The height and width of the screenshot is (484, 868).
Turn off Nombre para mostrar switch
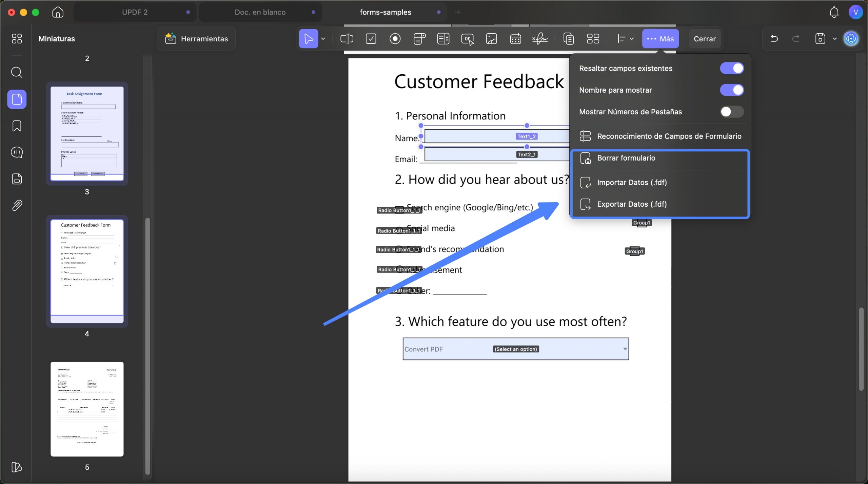732,90
